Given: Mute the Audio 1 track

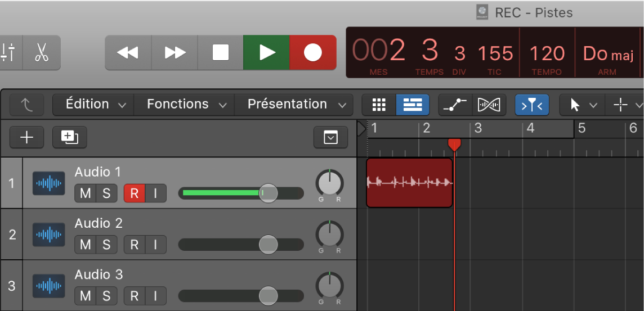Looking at the screenshot, I should click(86, 193).
